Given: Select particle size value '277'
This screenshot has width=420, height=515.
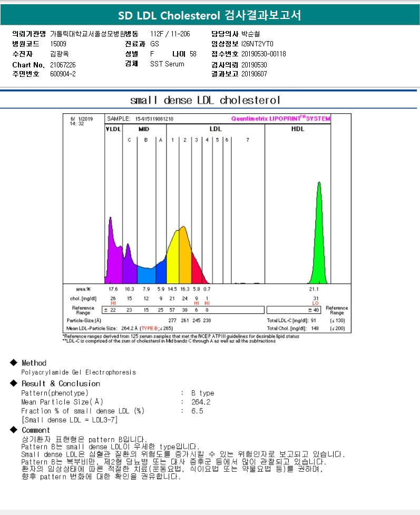Looking at the screenshot, I should tap(172, 320).
